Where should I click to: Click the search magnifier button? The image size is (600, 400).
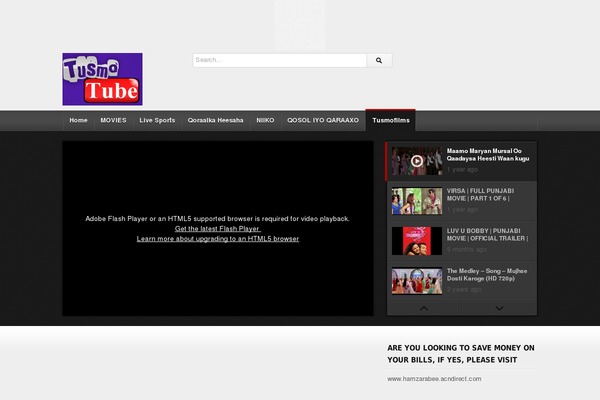coord(379,60)
